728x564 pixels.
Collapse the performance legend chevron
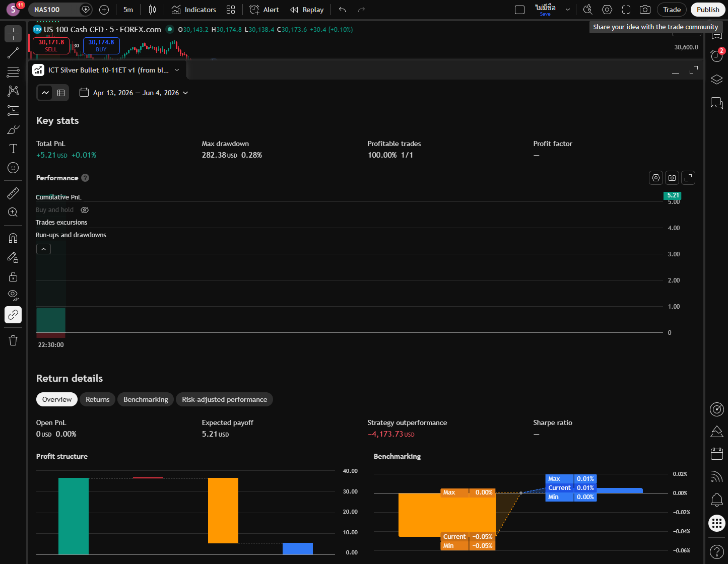(x=43, y=249)
